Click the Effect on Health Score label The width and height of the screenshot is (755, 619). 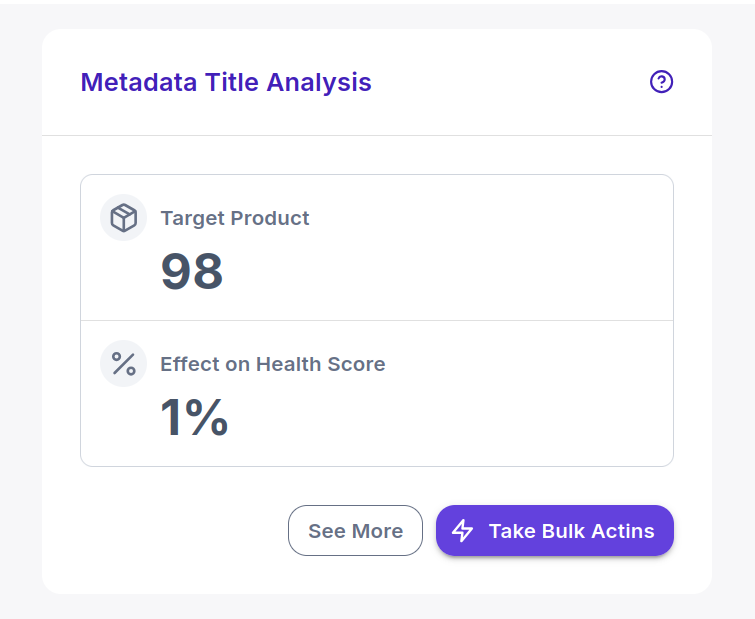(273, 364)
